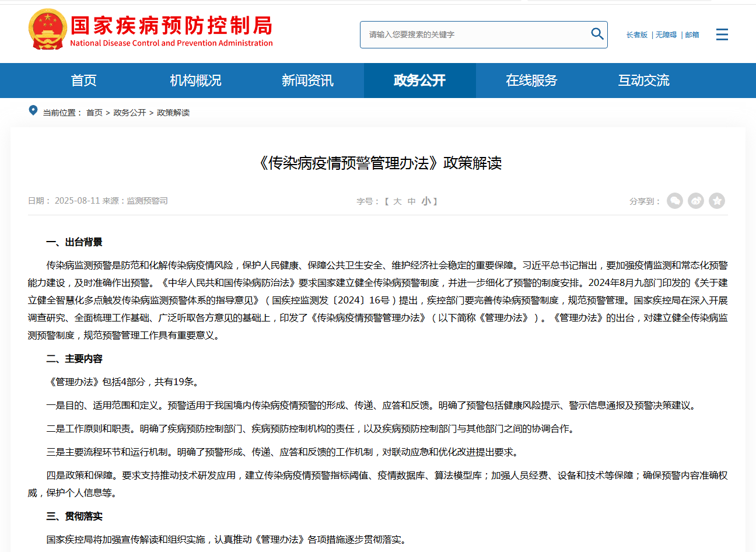756x552 pixels.
Task: Open the hamburger menu icon
Action: point(722,34)
